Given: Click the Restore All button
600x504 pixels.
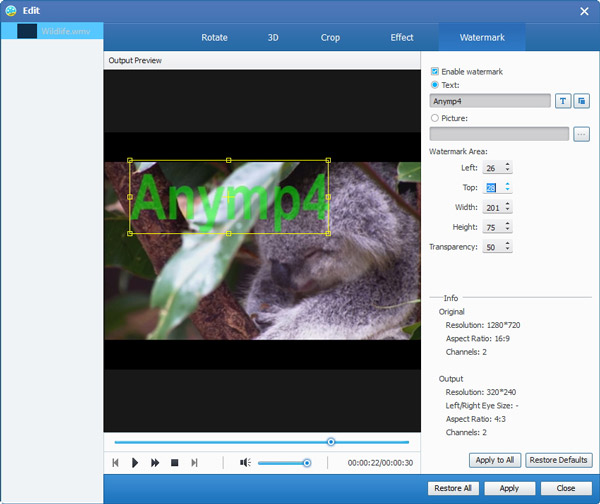Looking at the screenshot, I should [453, 488].
